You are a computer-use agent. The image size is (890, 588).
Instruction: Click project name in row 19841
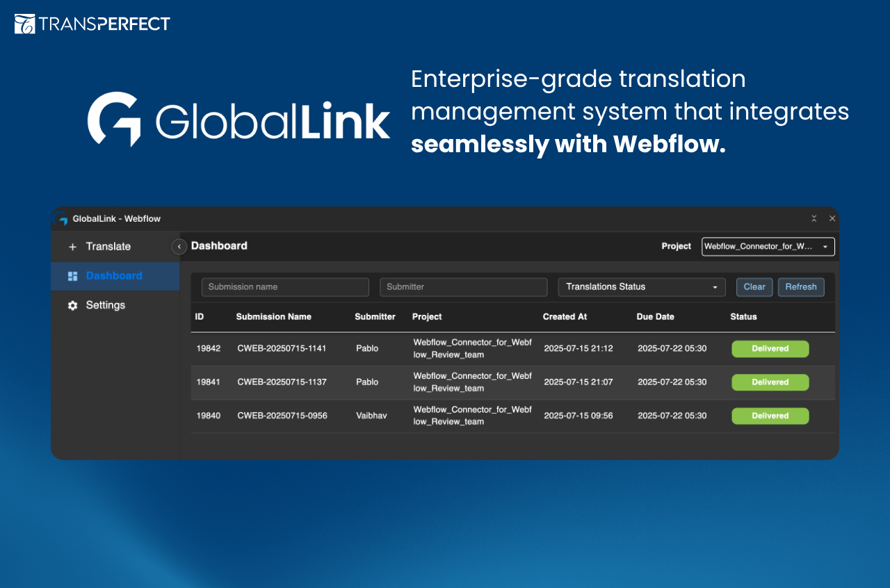[x=473, y=382]
